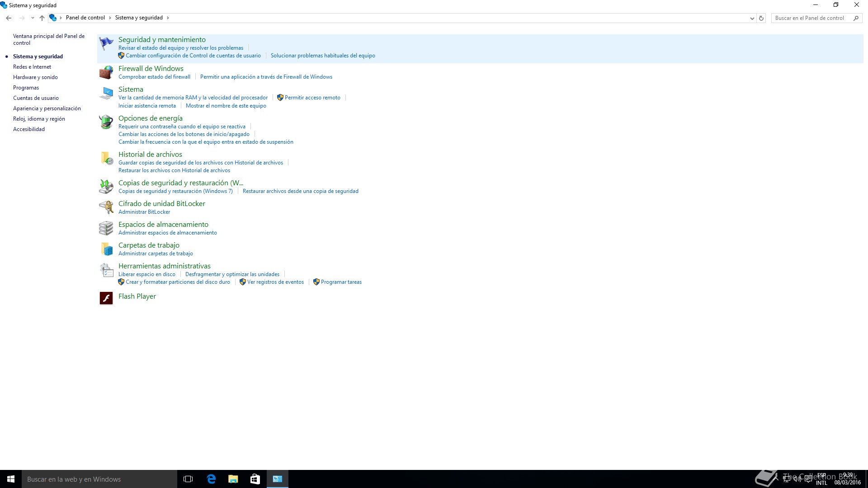Click the Seguridad y mantenimiento flag icon

click(106, 43)
